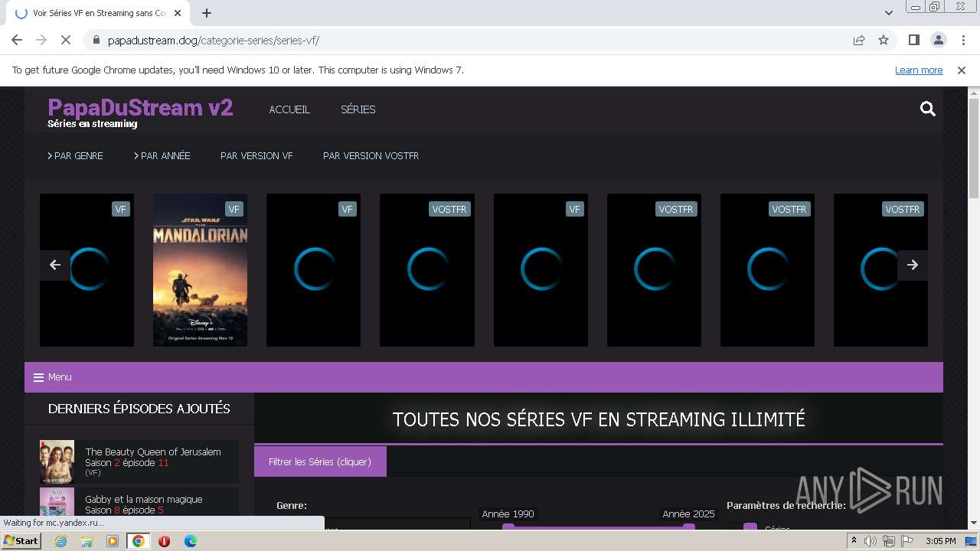Screen dimensions: 980x551
Task: Toggle the Chrome side panel
Action: pos(913,40)
